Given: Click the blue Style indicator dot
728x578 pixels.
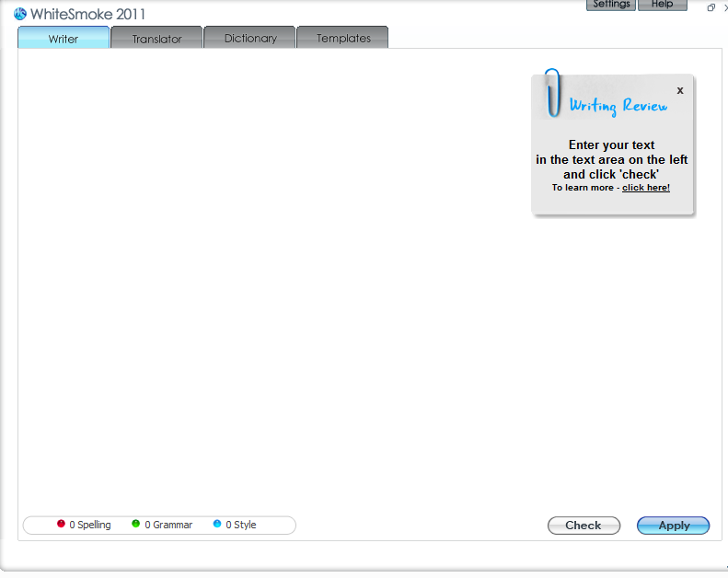Looking at the screenshot, I should (217, 524).
